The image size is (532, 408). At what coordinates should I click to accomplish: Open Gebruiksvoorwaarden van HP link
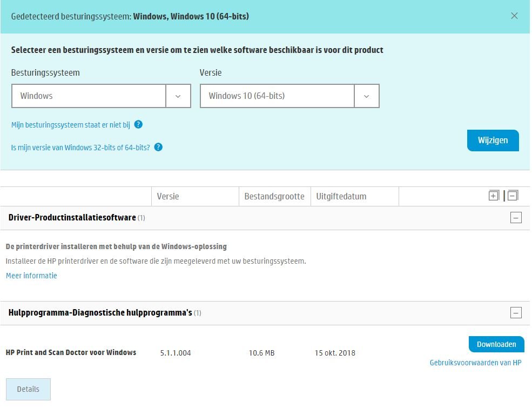(476, 363)
